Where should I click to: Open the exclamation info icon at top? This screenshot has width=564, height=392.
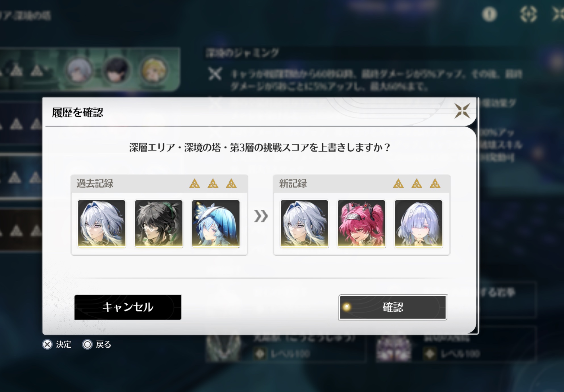point(489,14)
